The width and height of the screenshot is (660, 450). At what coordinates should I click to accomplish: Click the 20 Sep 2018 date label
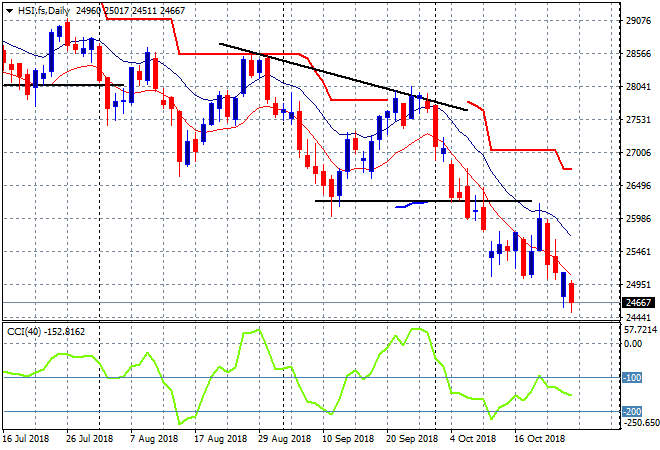(412, 439)
